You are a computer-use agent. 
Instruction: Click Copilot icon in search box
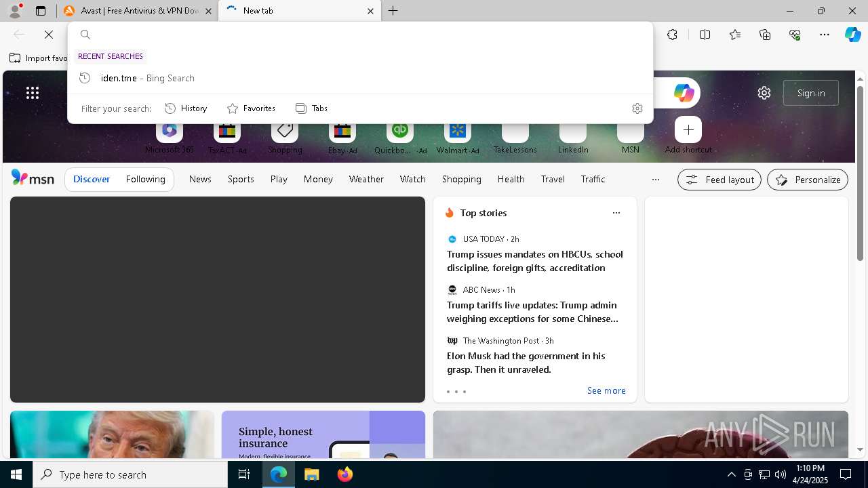coord(684,93)
